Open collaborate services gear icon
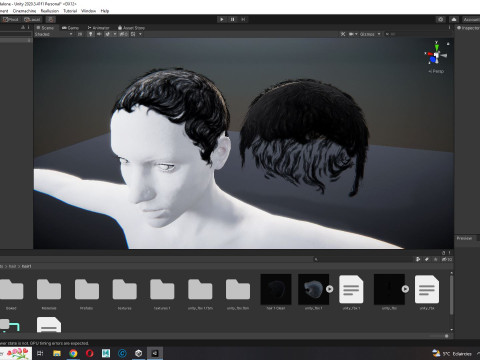The height and width of the screenshot is (360, 480). (x=441, y=19)
